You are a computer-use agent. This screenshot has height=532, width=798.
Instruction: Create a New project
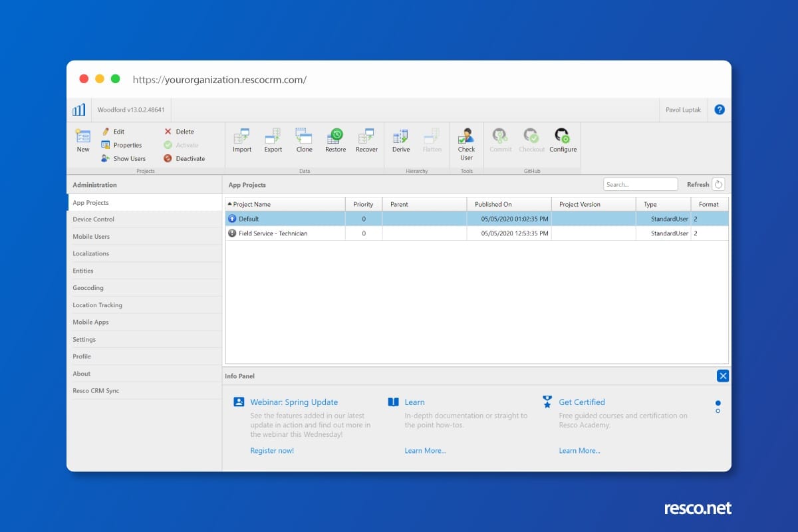[x=82, y=140]
